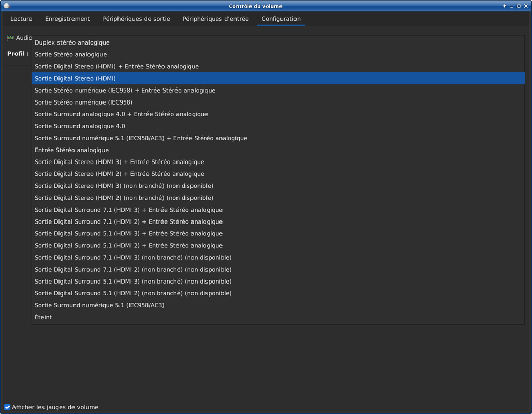The width and height of the screenshot is (532, 414).
Task: Set the profile to Éteint
Action: tap(278, 317)
